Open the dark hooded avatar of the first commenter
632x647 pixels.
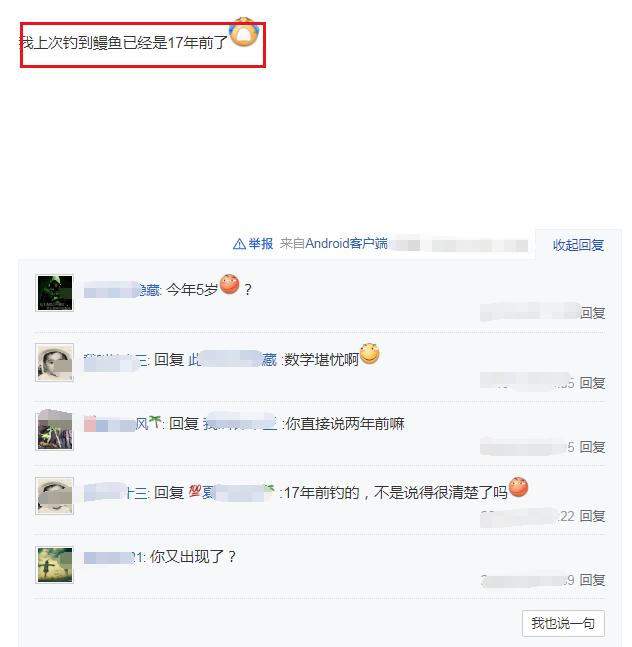[x=54, y=293]
